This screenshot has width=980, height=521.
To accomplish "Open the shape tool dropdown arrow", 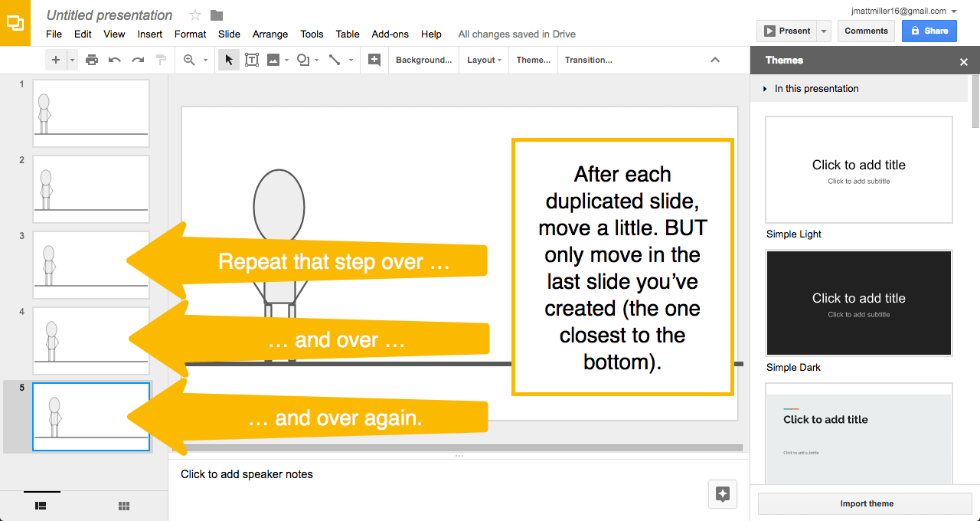I will coord(317,60).
